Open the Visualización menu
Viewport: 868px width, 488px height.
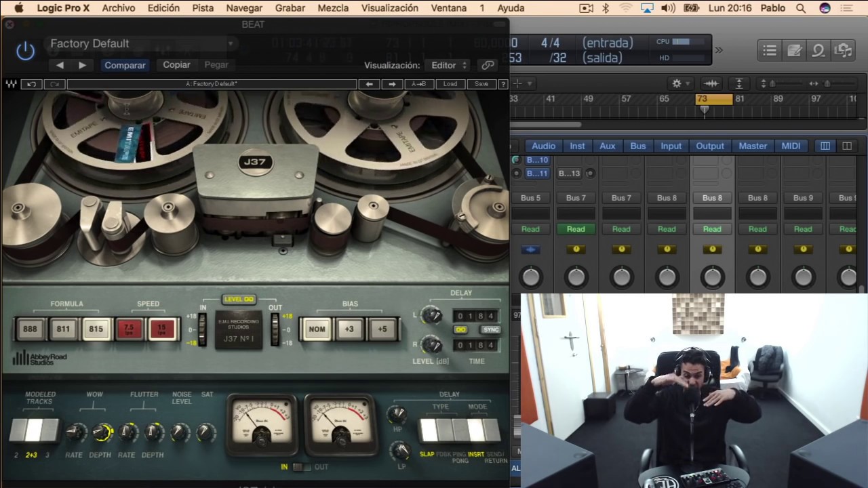tap(390, 8)
